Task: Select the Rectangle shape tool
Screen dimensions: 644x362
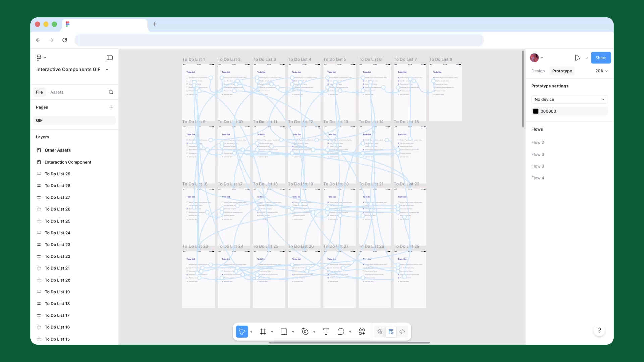Action: (284, 331)
